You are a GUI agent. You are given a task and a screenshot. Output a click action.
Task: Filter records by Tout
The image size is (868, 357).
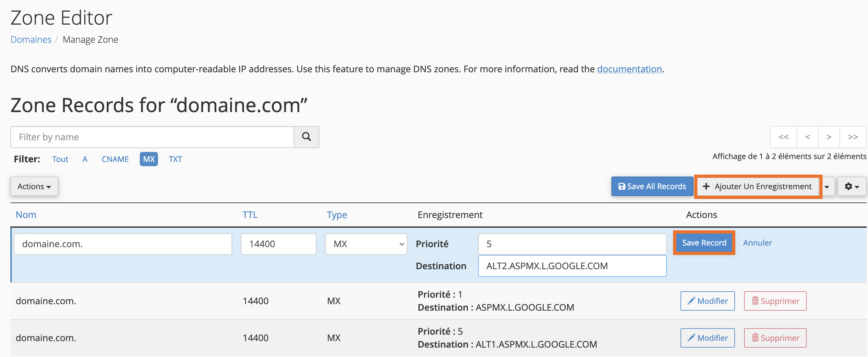60,159
